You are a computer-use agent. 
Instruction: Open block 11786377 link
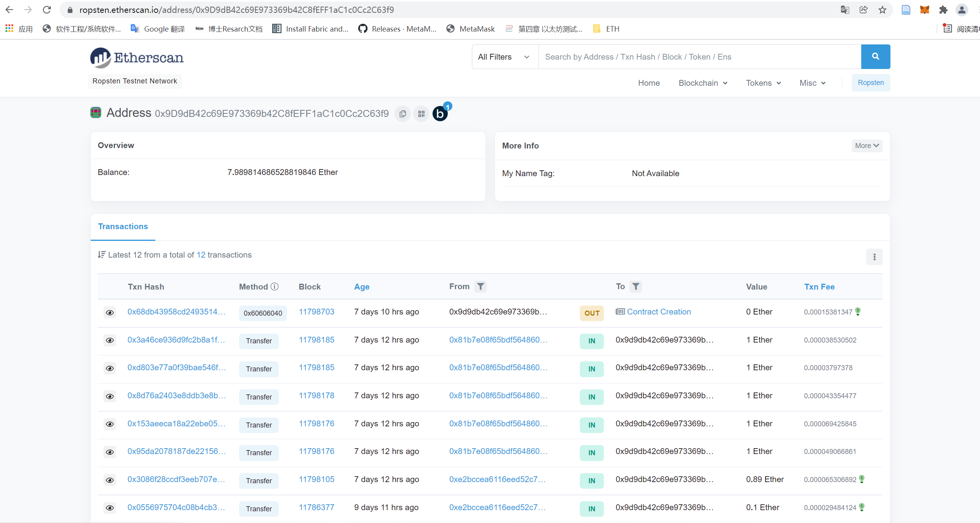coord(317,507)
